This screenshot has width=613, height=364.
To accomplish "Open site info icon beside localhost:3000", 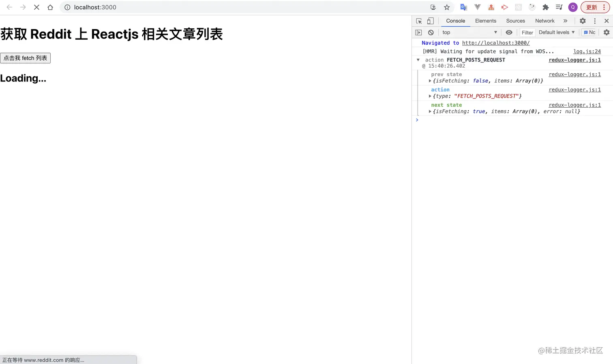I will coord(67,7).
